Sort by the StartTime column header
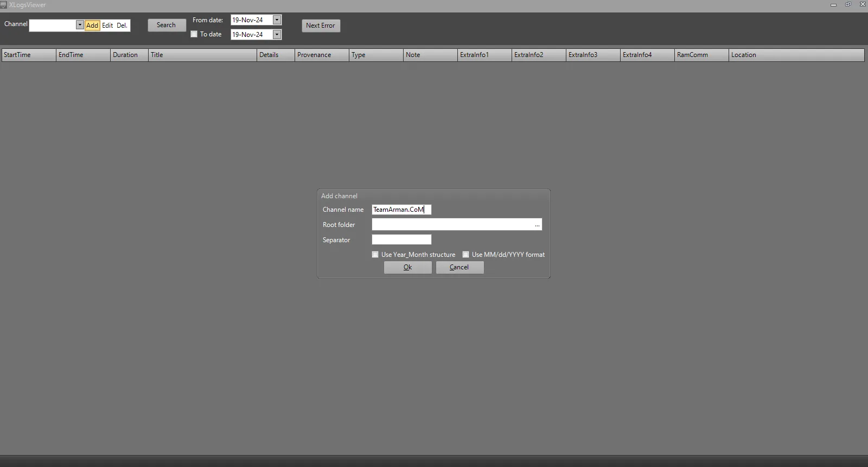The image size is (868, 467). click(29, 55)
